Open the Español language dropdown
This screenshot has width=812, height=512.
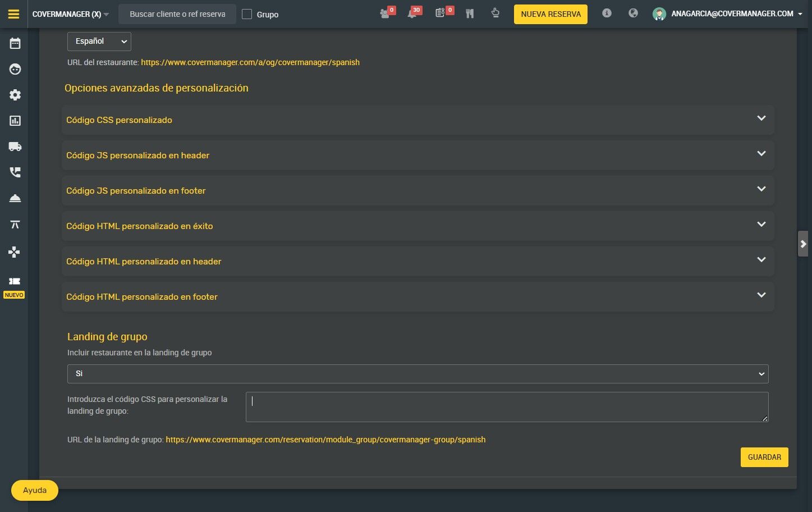coord(99,42)
